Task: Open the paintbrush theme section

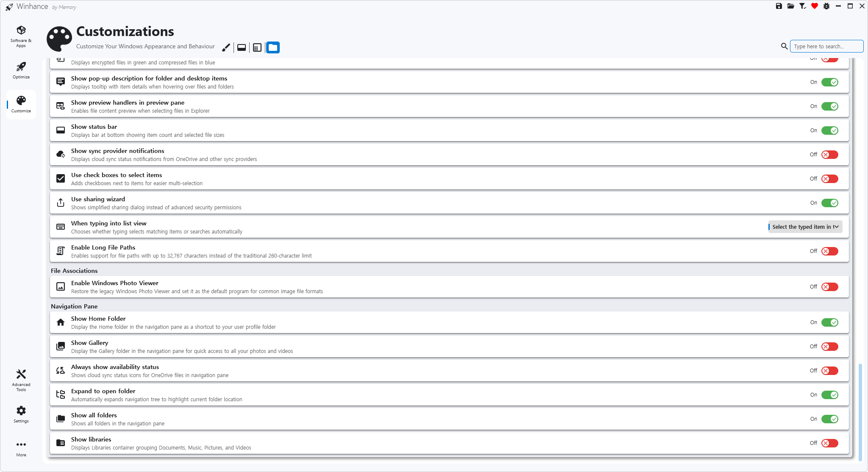Action: (x=226, y=47)
